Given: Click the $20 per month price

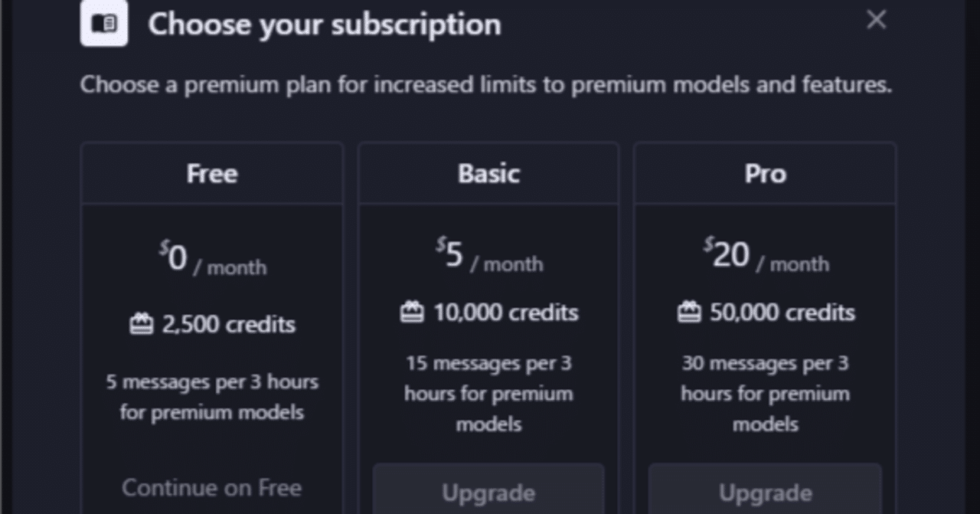Looking at the screenshot, I should (x=765, y=255).
